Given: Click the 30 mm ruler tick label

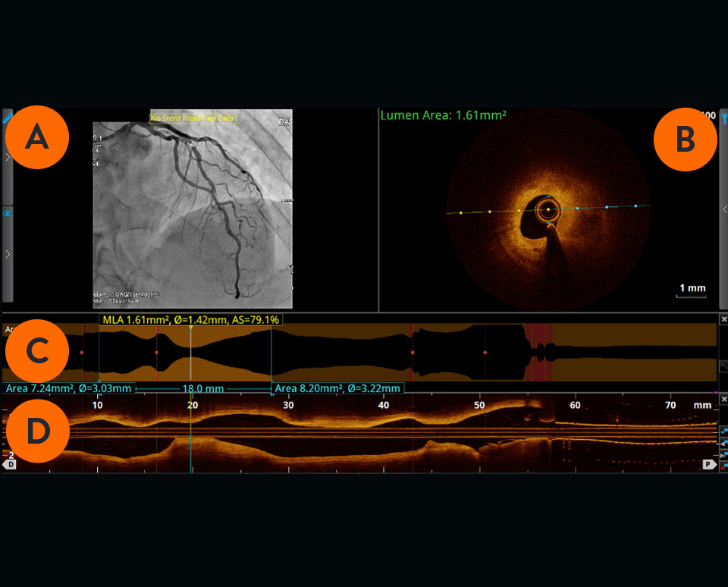Looking at the screenshot, I should coord(288,405).
